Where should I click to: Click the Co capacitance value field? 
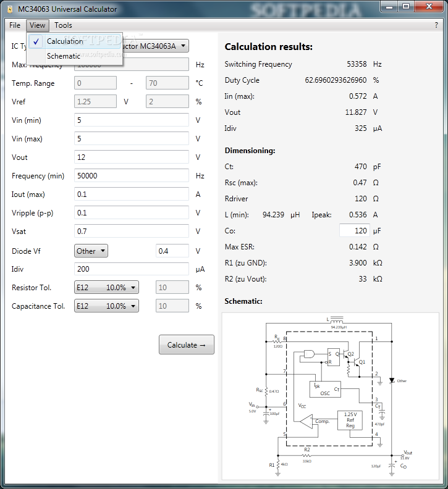[355, 231]
